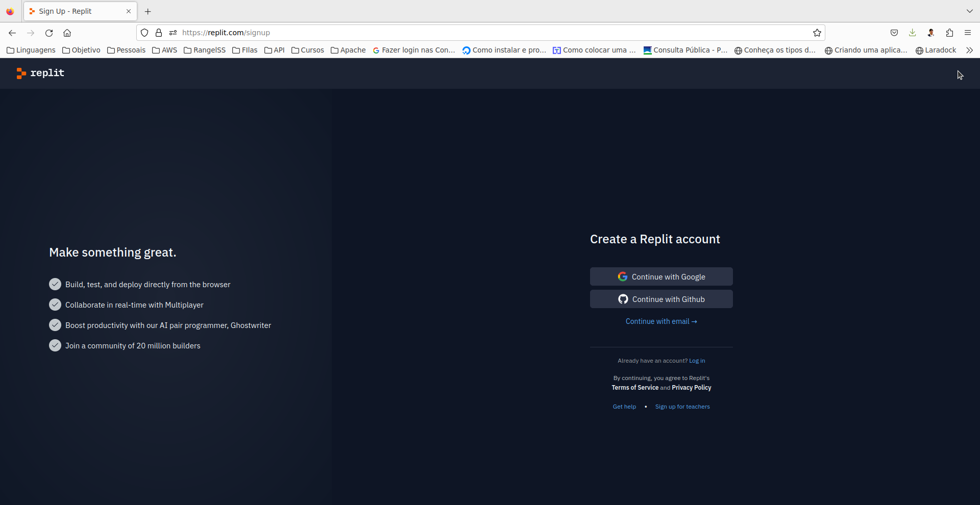Reload the current page
Screen dimensions: 980x505
pos(49,33)
